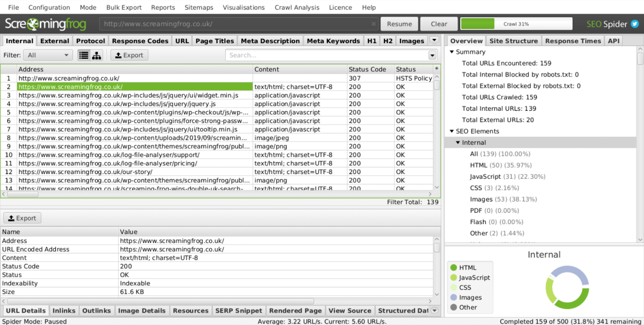Collapse the Summary section
Viewport: 644px width, 325px height.
point(452,52)
